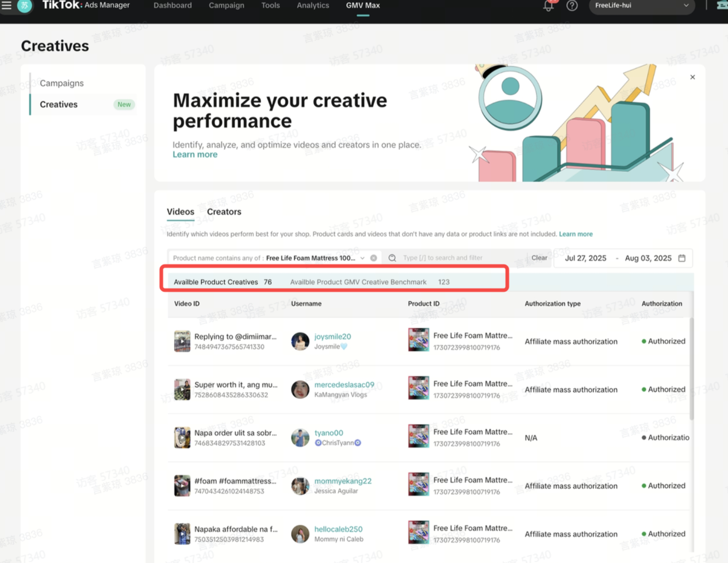
Task: Click the joysmile20 avatar picture
Action: tap(300, 341)
